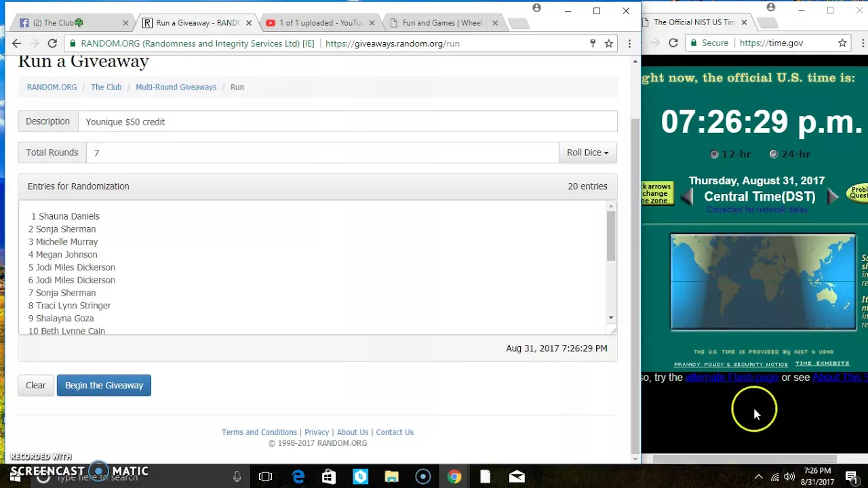Viewport: 868px width, 488px height.
Task: Open 'Time Exhibits' link on time.gov
Action: [x=822, y=363]
